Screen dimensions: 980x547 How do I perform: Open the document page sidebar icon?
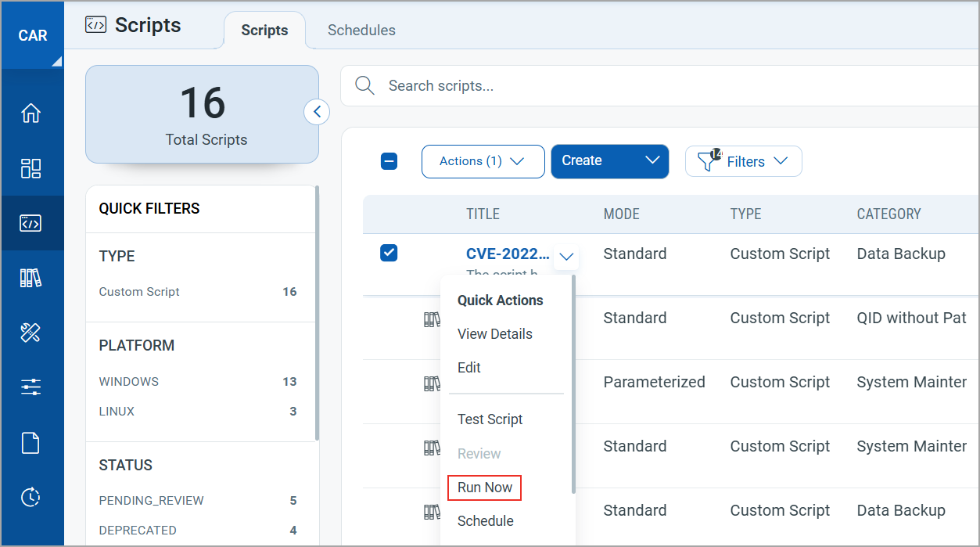coord(31,443)
